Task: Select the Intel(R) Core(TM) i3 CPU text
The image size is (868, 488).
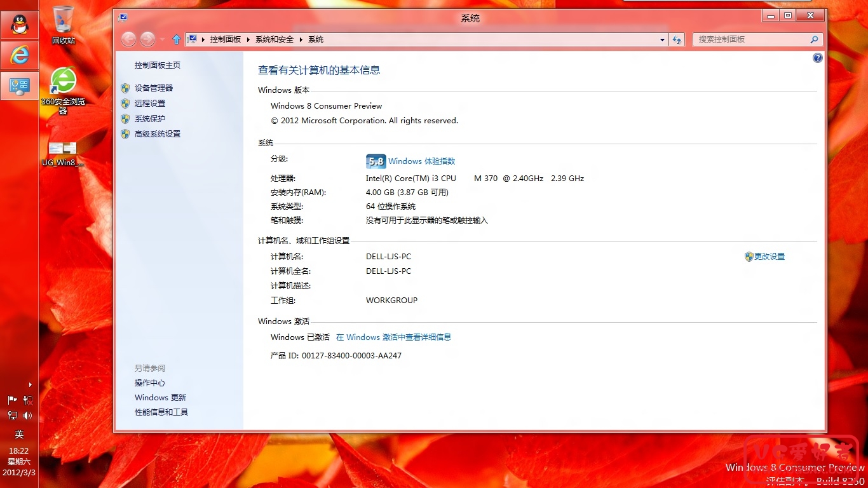Action: tap(411, 179)
